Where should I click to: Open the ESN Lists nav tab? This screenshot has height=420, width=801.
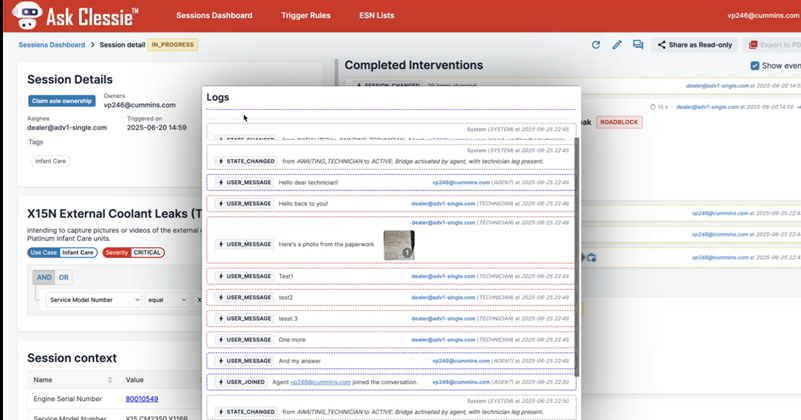tap(376, 15)
